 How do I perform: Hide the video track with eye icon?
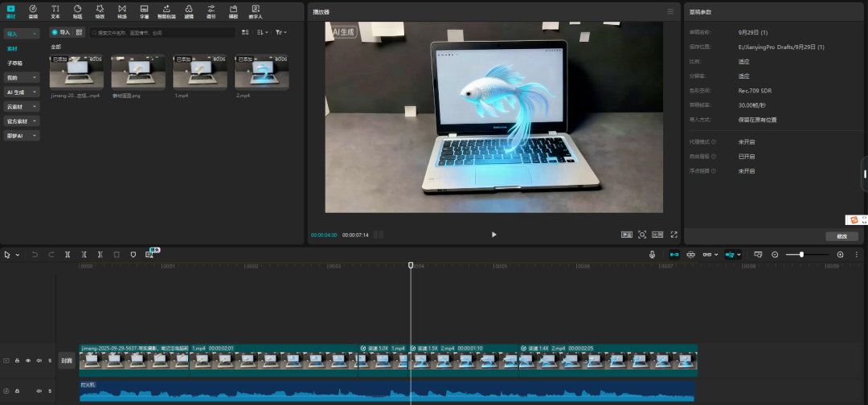(28, 361)
